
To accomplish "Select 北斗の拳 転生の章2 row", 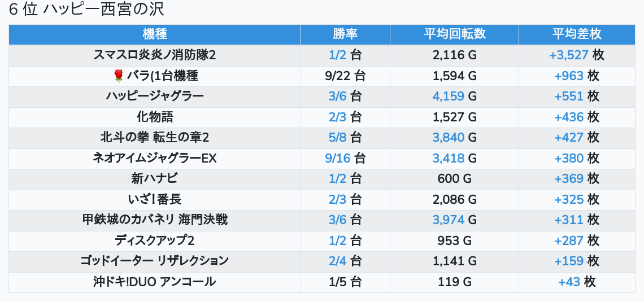I will pos(155,138).
